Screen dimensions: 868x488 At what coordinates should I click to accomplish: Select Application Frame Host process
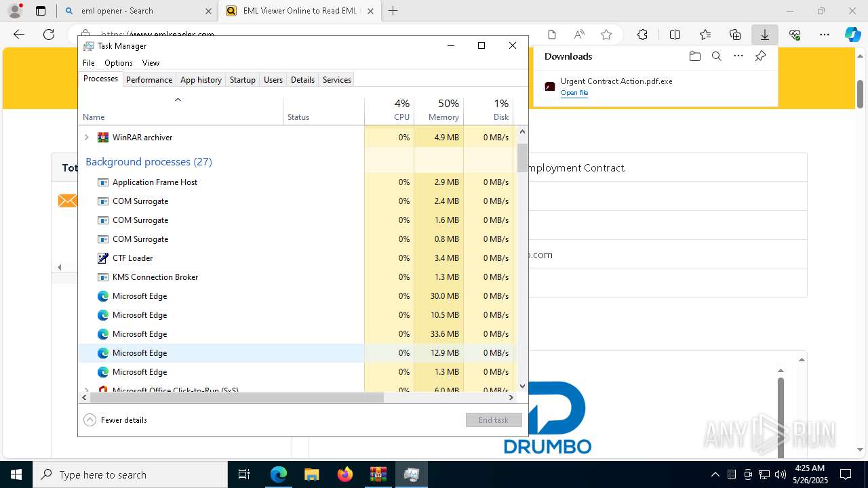pos(296,182)
